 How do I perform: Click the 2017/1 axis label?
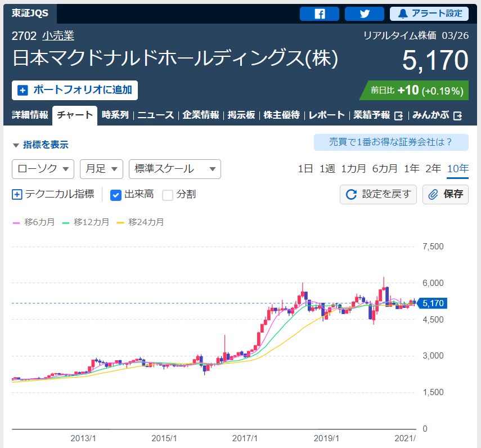[x=245, y=438]
